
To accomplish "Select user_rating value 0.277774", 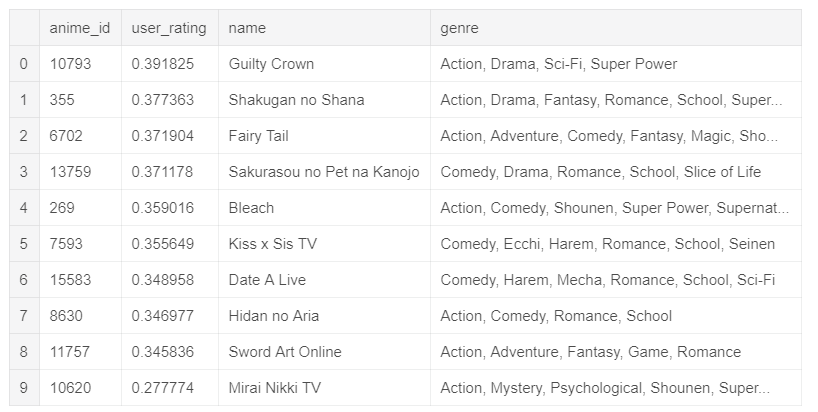I will 163,388.
